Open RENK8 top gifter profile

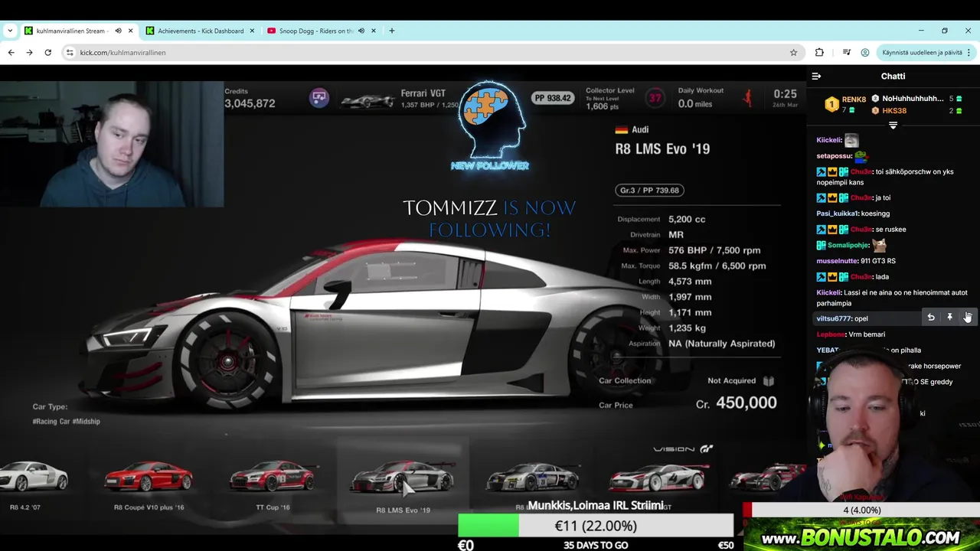854,99
